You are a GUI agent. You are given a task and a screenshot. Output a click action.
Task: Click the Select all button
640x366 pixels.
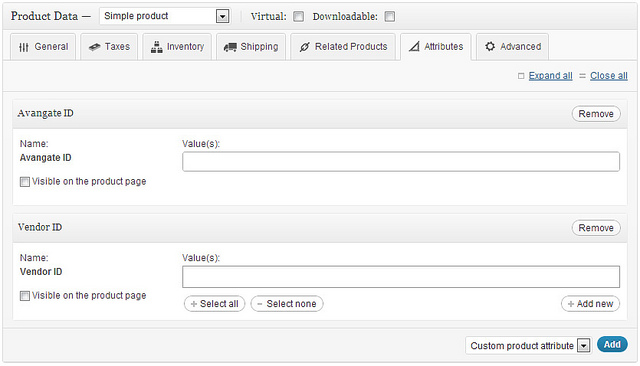click(214, 304)
